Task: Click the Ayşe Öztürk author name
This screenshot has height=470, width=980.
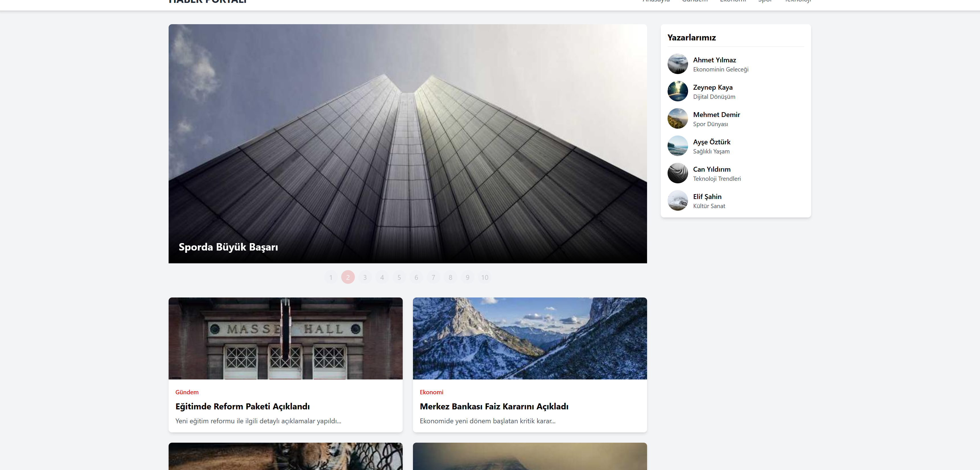Action: (711, 142)
